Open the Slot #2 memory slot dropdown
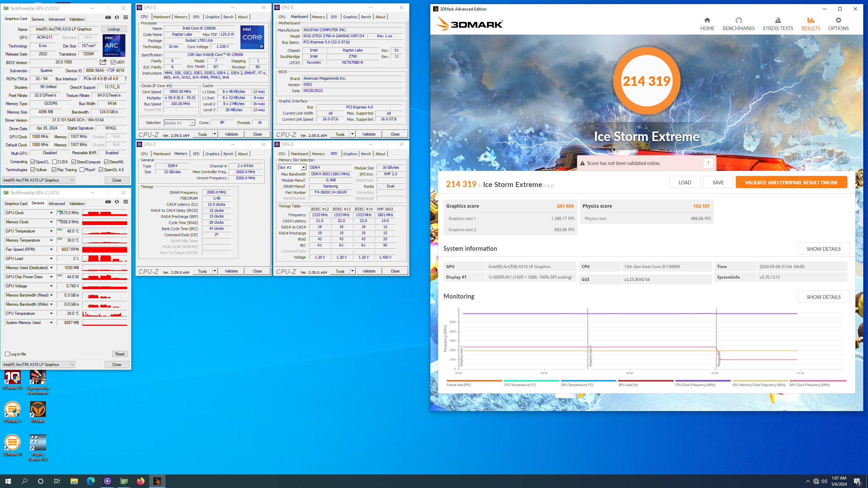Viewport: 868px width, 488px height. 292,167
